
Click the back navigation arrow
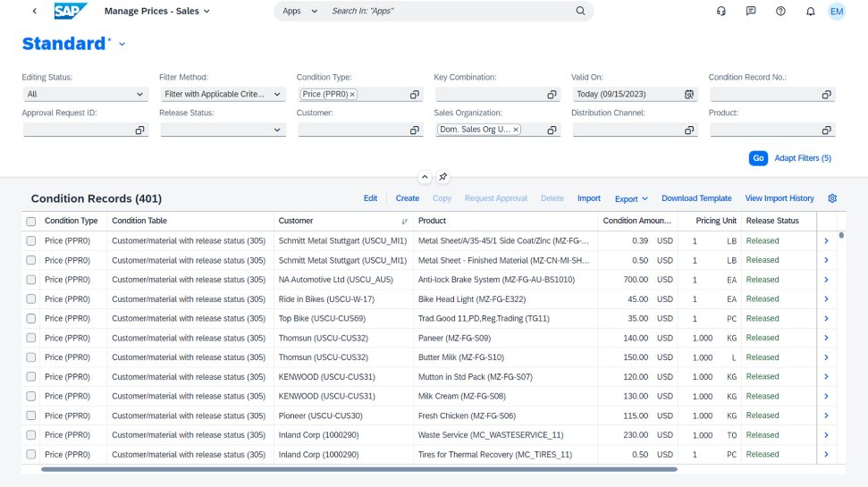click(x=35, y=12)
